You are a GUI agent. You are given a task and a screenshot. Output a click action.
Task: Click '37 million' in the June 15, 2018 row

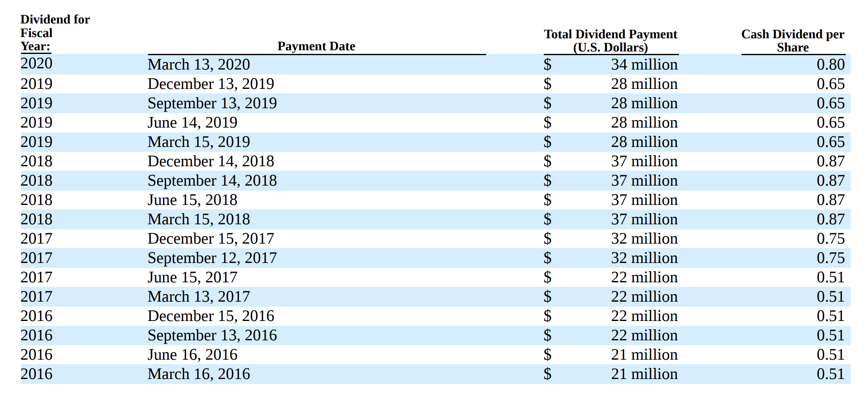coord(644,200)
